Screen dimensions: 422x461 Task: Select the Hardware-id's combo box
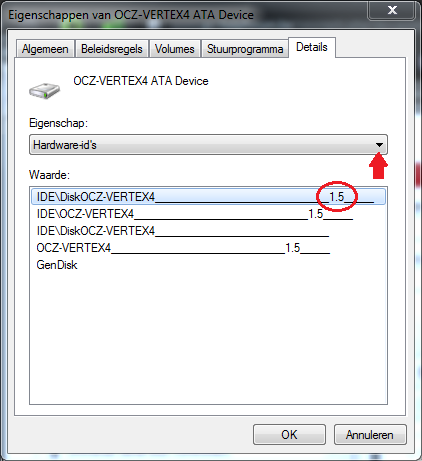[x=208, y=145]
